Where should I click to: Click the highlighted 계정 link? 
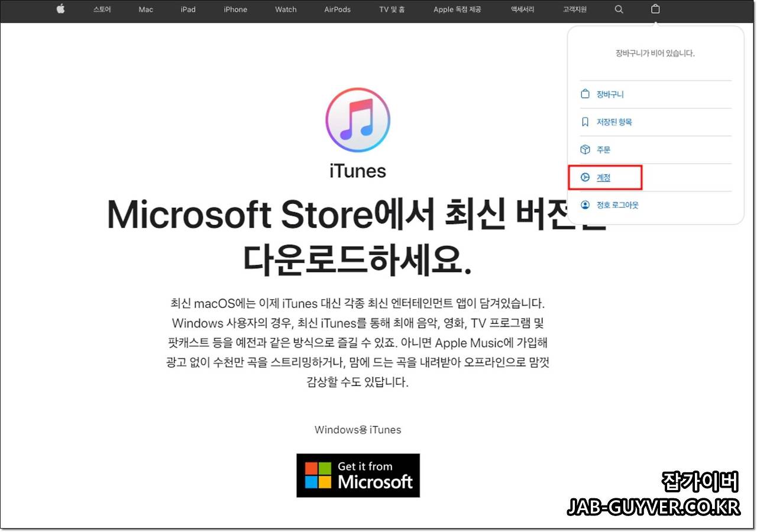[x=603, y=177]
